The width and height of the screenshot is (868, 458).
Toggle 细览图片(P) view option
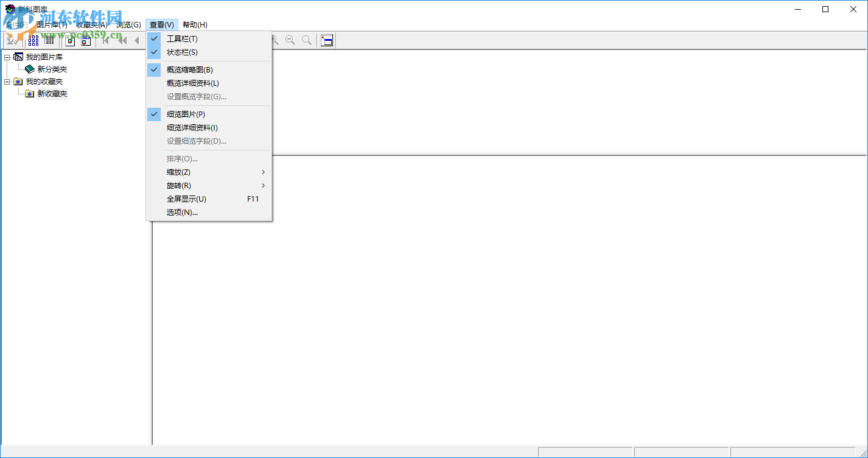209,114
